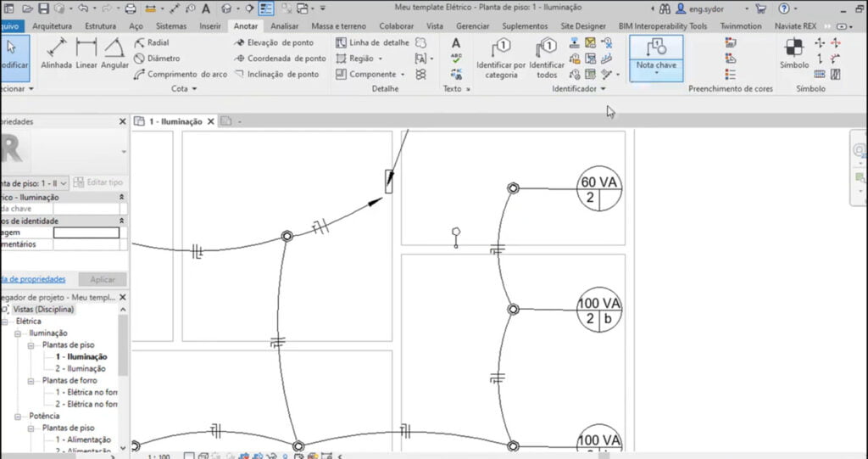Click the Print icon in quick access toolbar
The image size is (868, 459).
(130, 8)
